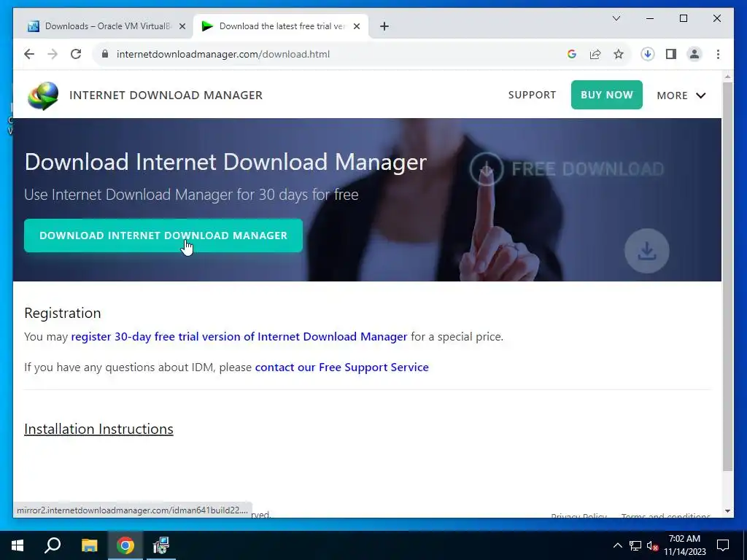
Task: Click the forward navigation arrow
Action: point(53,54)
